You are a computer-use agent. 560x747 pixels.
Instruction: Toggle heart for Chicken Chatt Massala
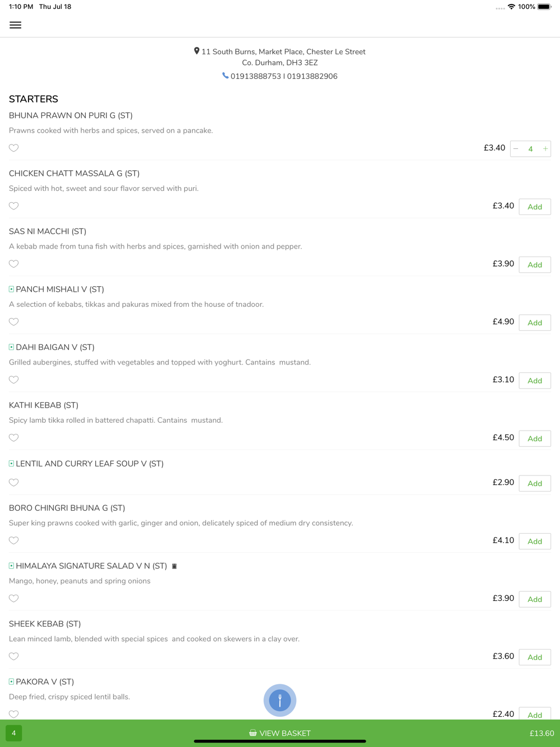pos(14,206)
